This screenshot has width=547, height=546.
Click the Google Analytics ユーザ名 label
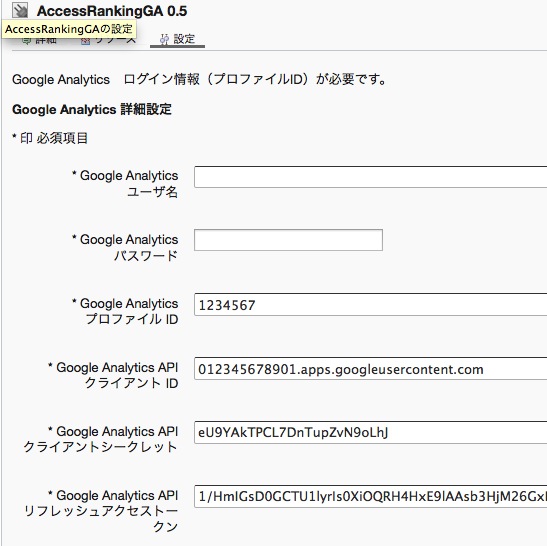tap(125, 184)
